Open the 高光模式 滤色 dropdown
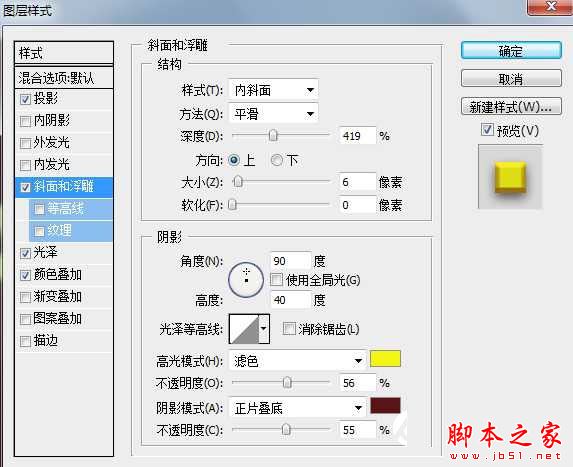573x467 pixels. 297,361
